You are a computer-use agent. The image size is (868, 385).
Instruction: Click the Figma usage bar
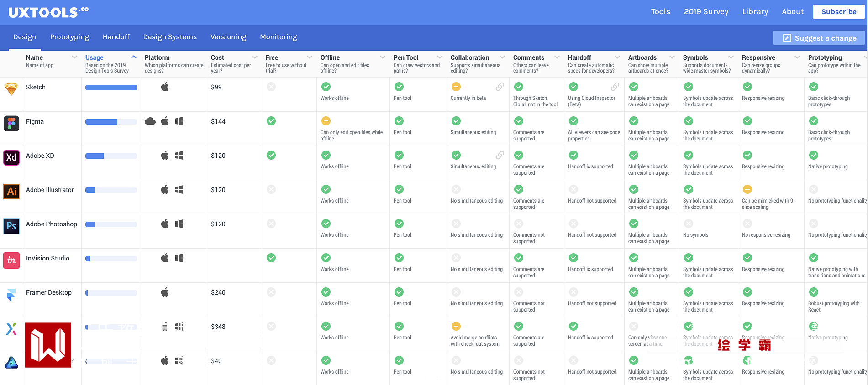tap(111, 122)
